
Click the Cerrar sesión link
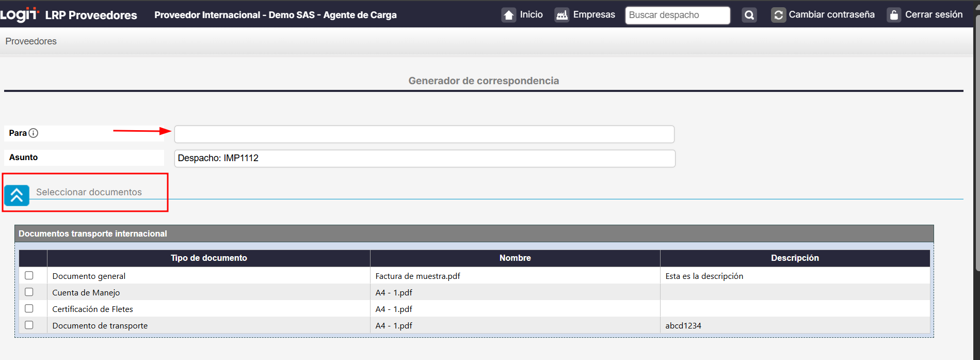(934, 14)
